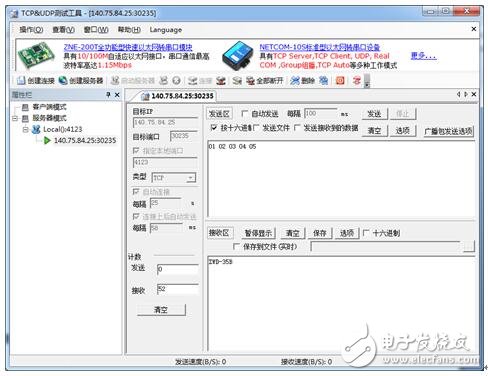
Task: Click inside the send data text area
Action: pos(341,179)
